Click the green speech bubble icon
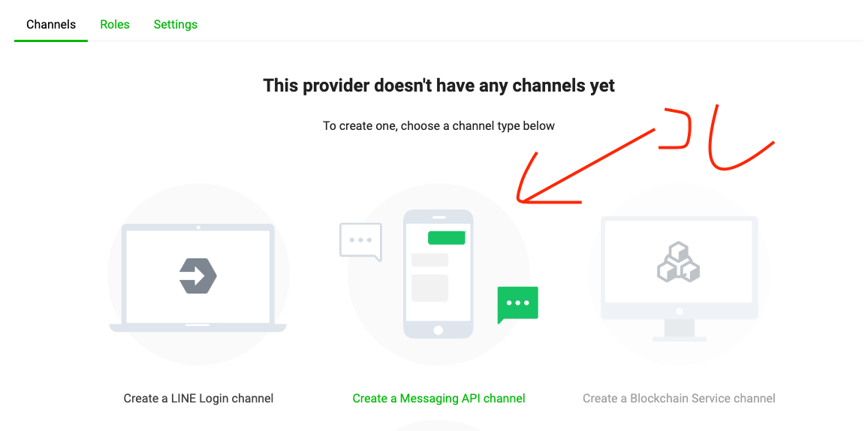The width and height of the screenshot is (868, 431). click(517, 304)
